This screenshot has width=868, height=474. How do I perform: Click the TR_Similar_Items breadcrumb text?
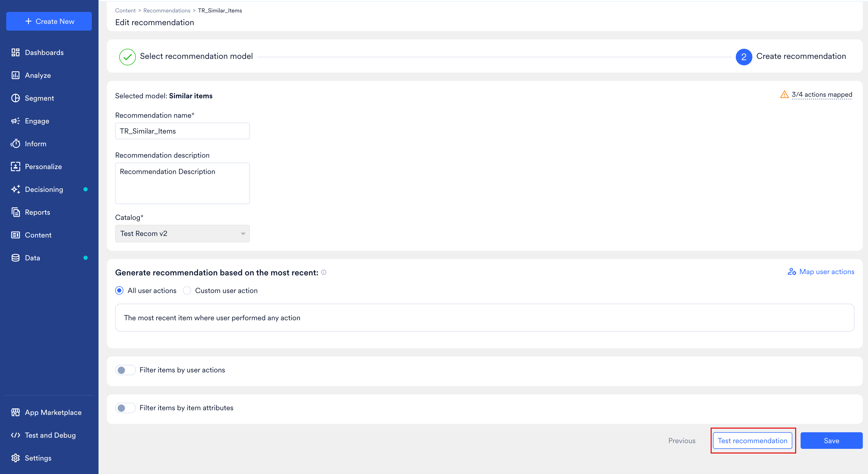click(220, 10)
